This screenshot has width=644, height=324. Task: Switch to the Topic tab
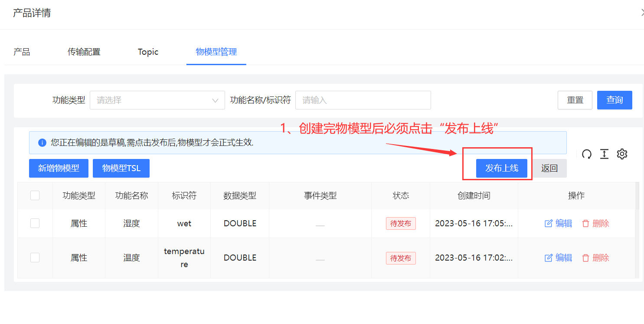[148, 52]
